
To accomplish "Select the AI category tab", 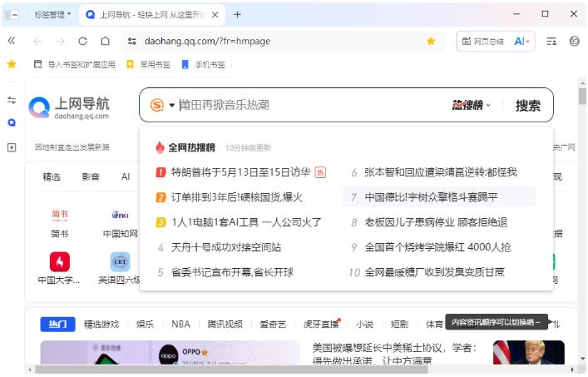I will (x=126, y=176).
